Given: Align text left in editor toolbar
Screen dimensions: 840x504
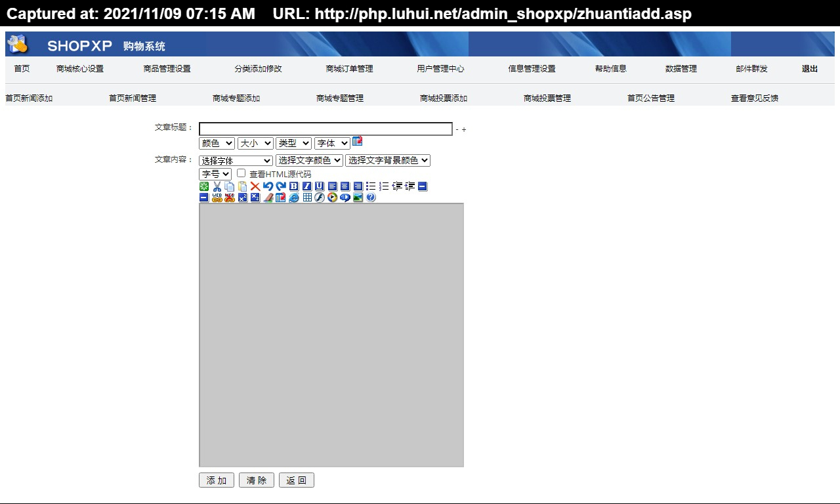Looking at the screenshot, I should tap(332, 186).
